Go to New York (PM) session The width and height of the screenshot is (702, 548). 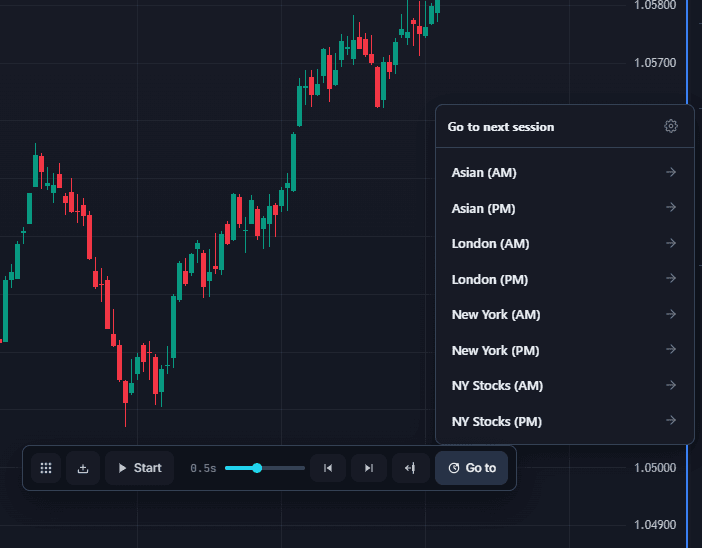[565, 350]
